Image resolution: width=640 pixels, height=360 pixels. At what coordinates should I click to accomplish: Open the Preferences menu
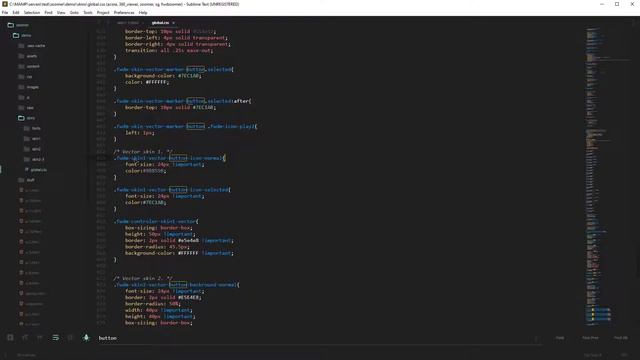[x=124, y=13]
